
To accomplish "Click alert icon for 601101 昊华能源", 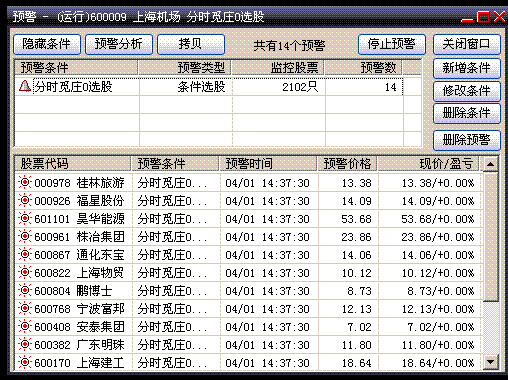I will click(25, 219).
